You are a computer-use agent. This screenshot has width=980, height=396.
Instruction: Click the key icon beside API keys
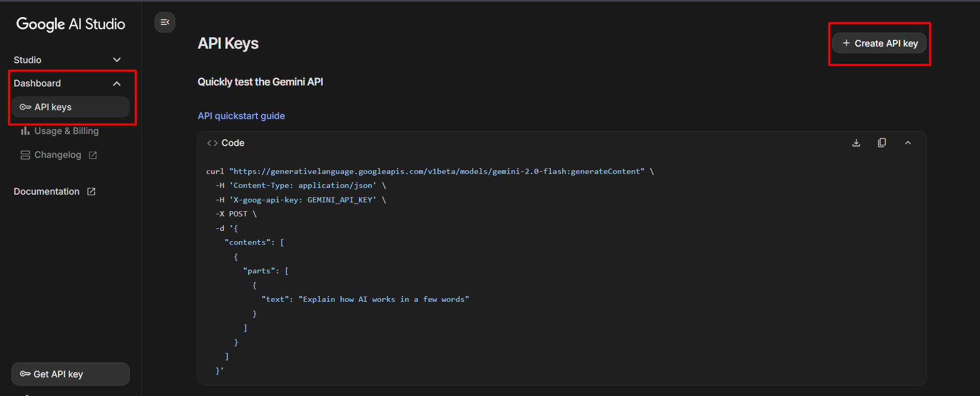pos(25,107)
